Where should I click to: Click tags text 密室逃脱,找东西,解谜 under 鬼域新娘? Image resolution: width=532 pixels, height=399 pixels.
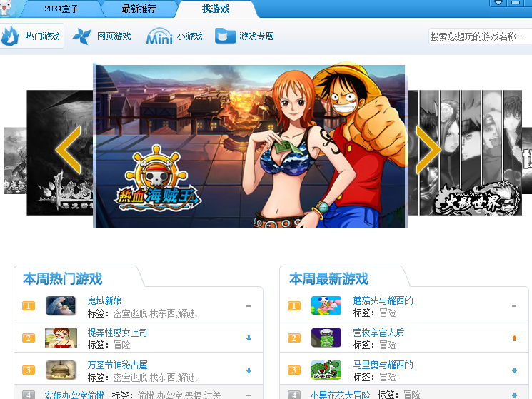[155, 313]
